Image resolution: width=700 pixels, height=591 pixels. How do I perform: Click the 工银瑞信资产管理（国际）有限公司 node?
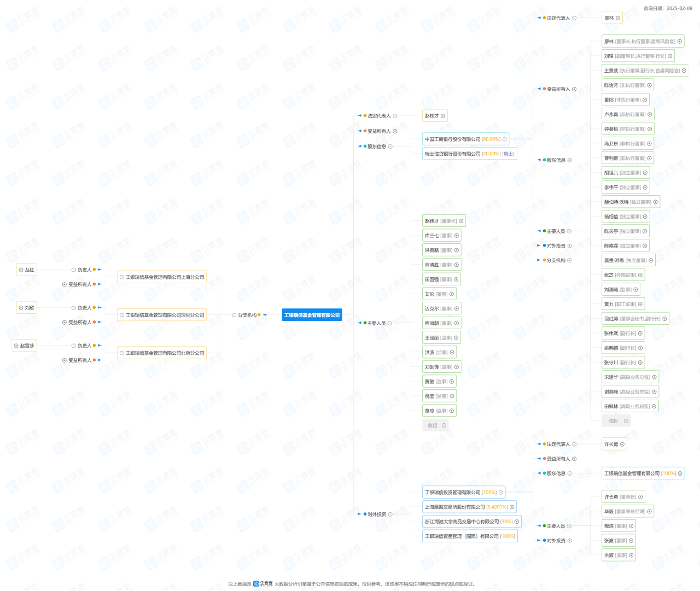click(462, 536)
